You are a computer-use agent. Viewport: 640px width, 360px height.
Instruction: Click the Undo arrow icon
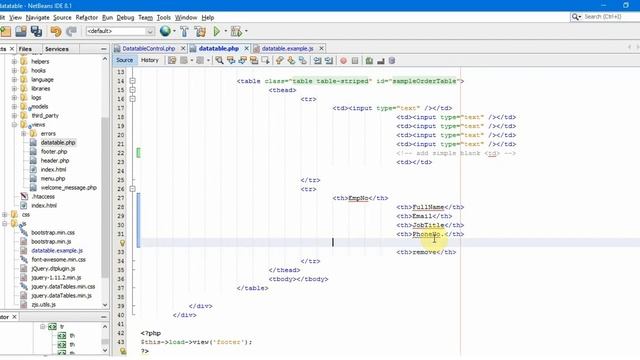[x=56, y=31]
